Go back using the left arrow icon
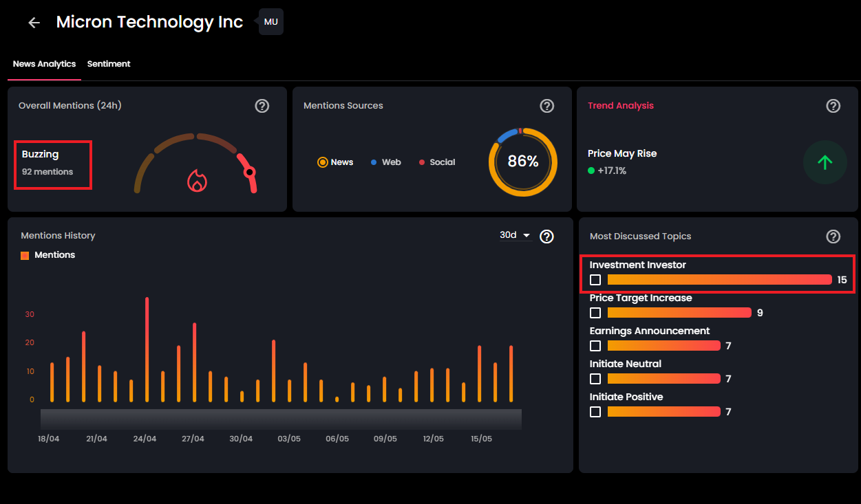The image size is (861, 504). tap(34, 23)
